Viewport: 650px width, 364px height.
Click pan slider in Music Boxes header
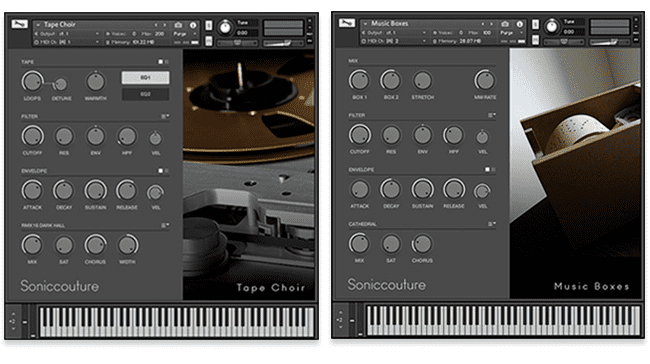tap(564, 42)
